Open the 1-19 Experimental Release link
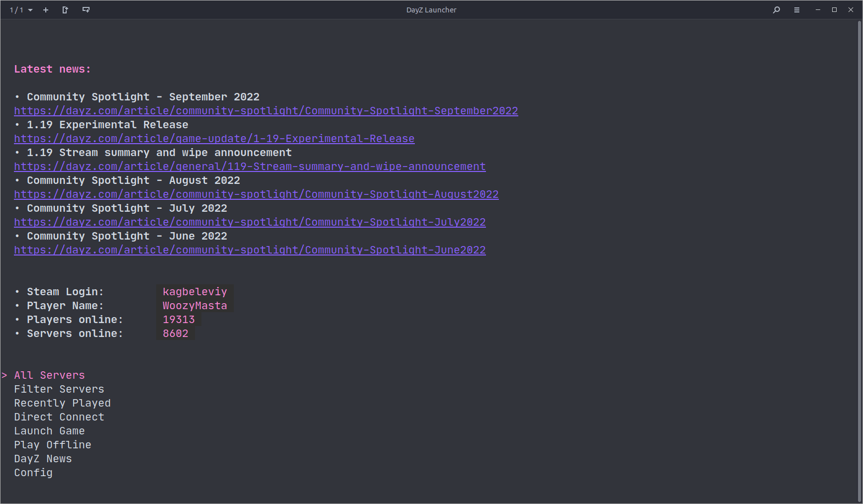Viewport: 863px width, 504px height. 214,139
